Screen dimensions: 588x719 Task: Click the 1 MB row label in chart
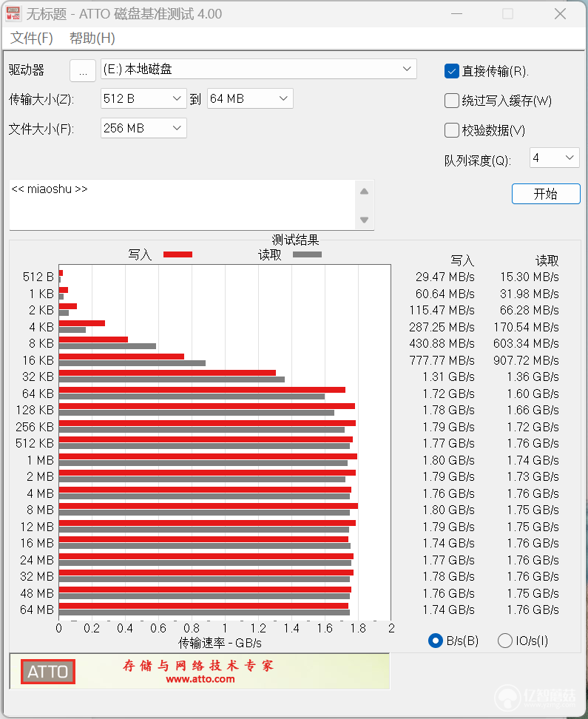coord(41,460)
